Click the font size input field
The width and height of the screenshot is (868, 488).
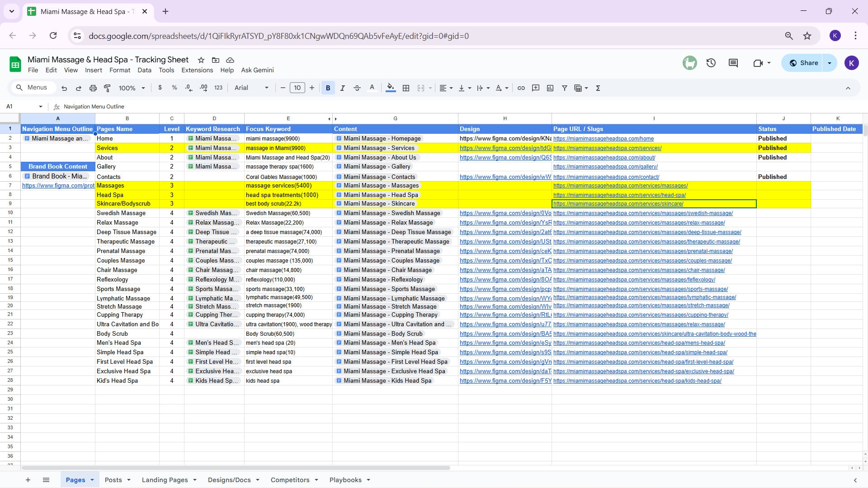297,88
